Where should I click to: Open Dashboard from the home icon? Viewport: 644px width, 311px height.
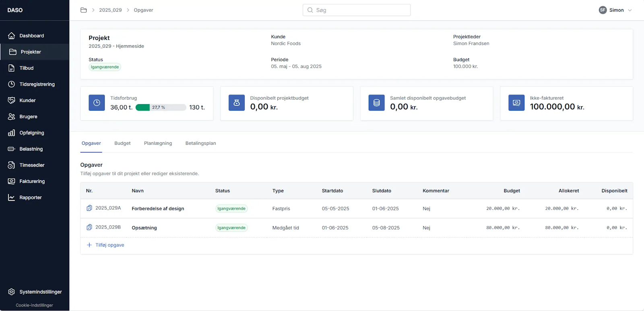(12, 36)
